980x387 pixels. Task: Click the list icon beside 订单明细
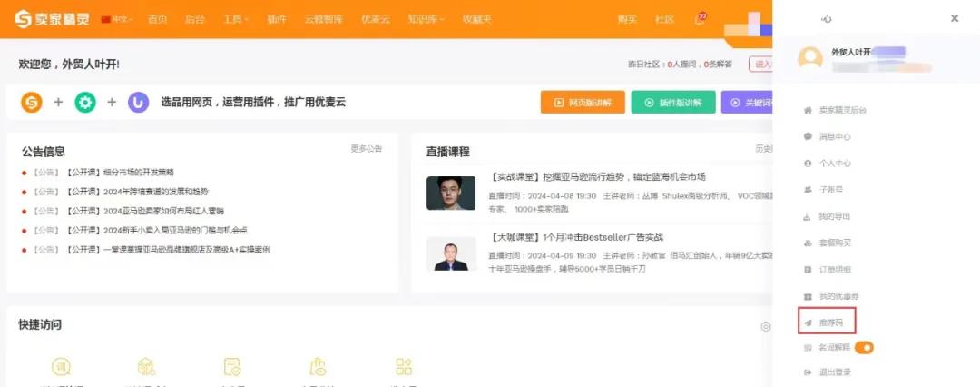pos(808,269)
